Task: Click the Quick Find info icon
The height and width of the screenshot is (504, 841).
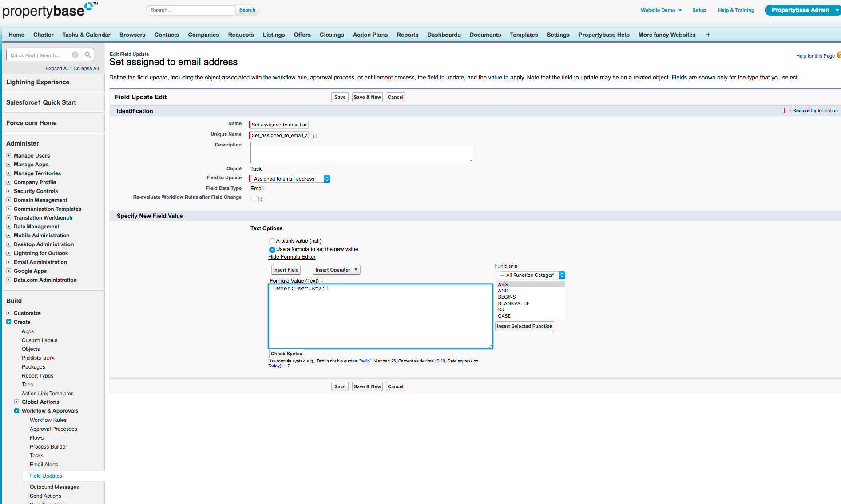Action: [x=75, y=55]
